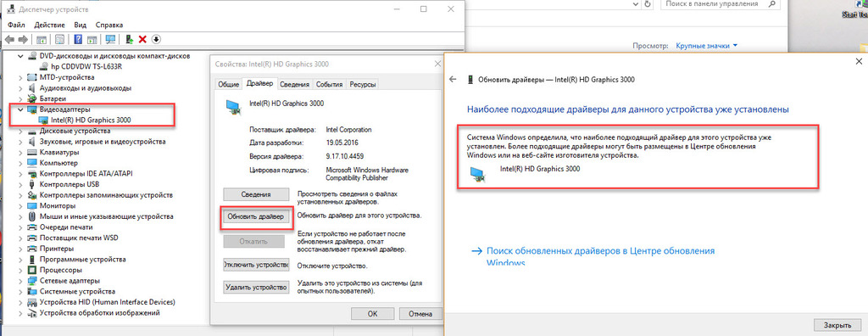Click the Устройства HID icon

click(31, 303)
